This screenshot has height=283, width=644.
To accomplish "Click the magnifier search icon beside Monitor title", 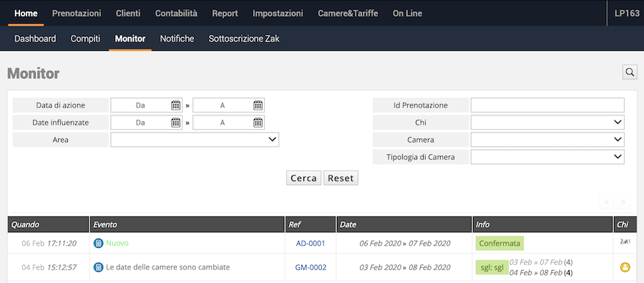I will pyautogui.click(x=630, y=72).
